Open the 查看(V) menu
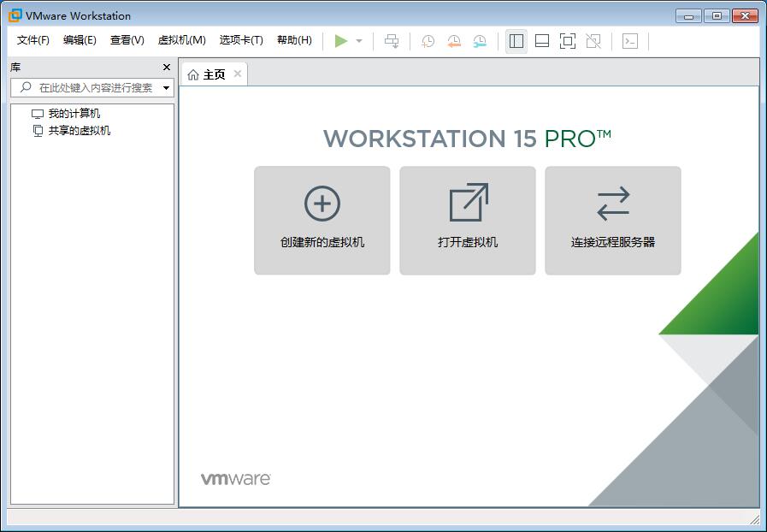767x532 pixels. tap(127, 40)
